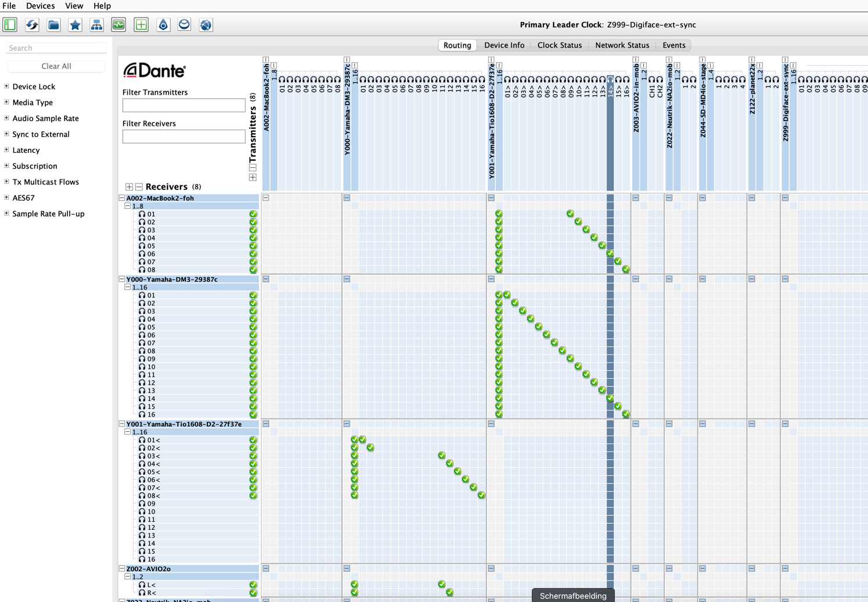Viewport: 868px width, 602px height.
Task: Click the star preset icon in toolbar
Action: tap(75, 24)
